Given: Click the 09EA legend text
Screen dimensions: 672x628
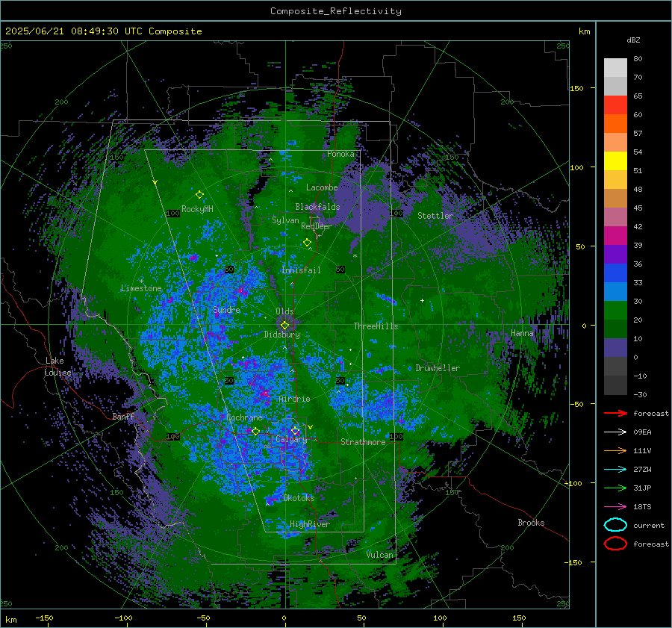Looking at the screenshot, I should click(x=642, y=432).
